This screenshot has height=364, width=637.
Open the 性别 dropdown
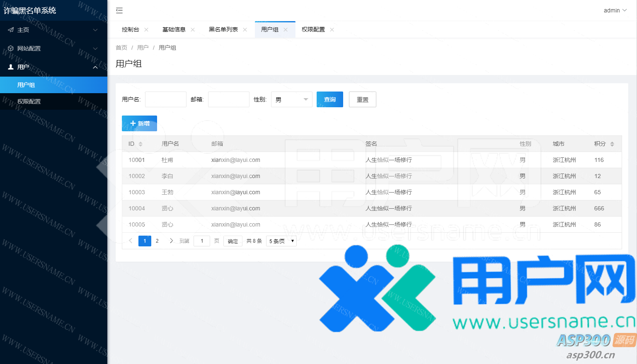pos(291,99)
